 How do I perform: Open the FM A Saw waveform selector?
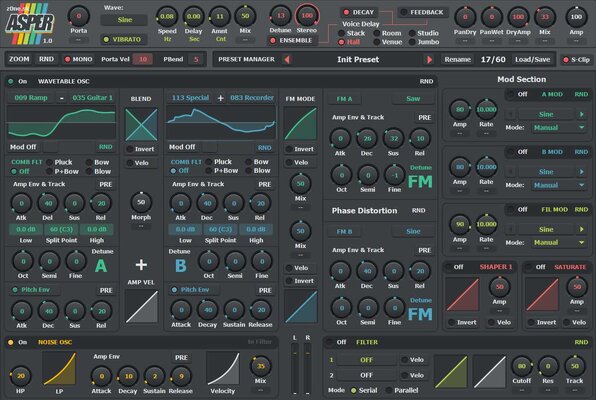pos(413,99)
